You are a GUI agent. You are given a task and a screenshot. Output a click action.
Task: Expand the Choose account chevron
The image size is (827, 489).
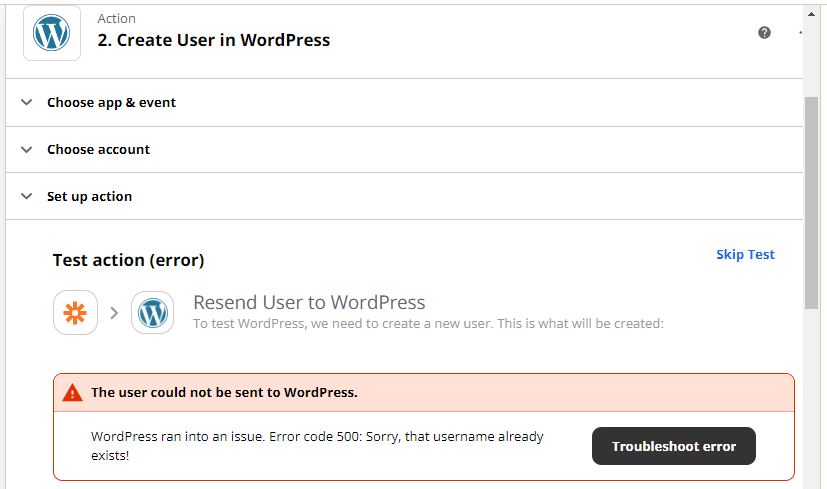click(26, 150)
